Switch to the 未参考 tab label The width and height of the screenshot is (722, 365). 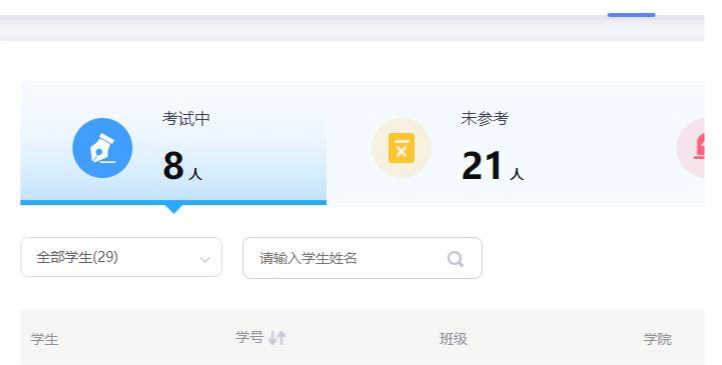point(484,119)
